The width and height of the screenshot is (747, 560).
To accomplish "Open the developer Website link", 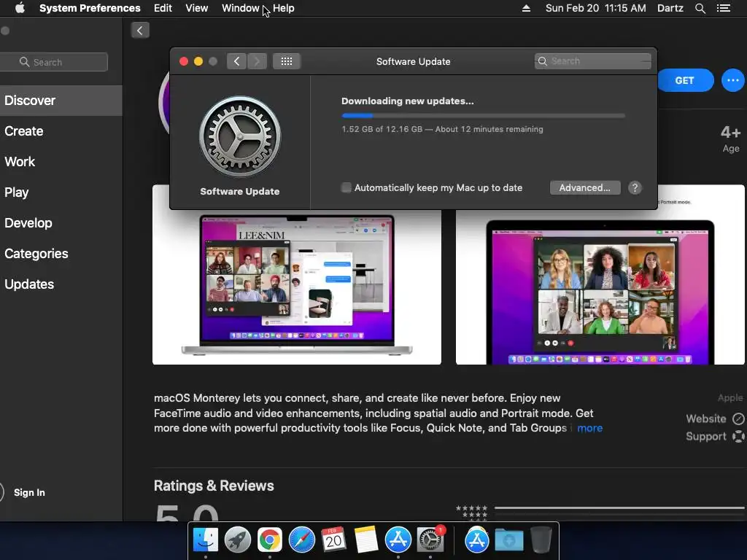I will pos(715,419).
